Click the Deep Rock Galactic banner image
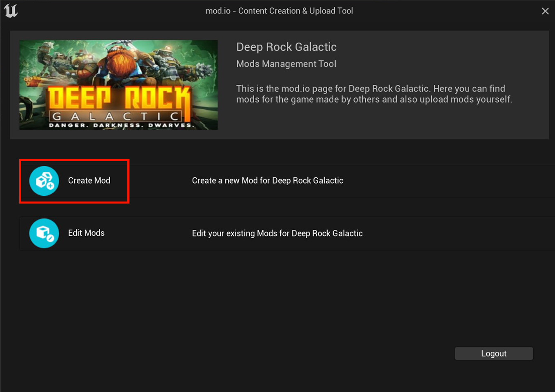The width and height of the screenshot is (555, 392). [118, 85]
